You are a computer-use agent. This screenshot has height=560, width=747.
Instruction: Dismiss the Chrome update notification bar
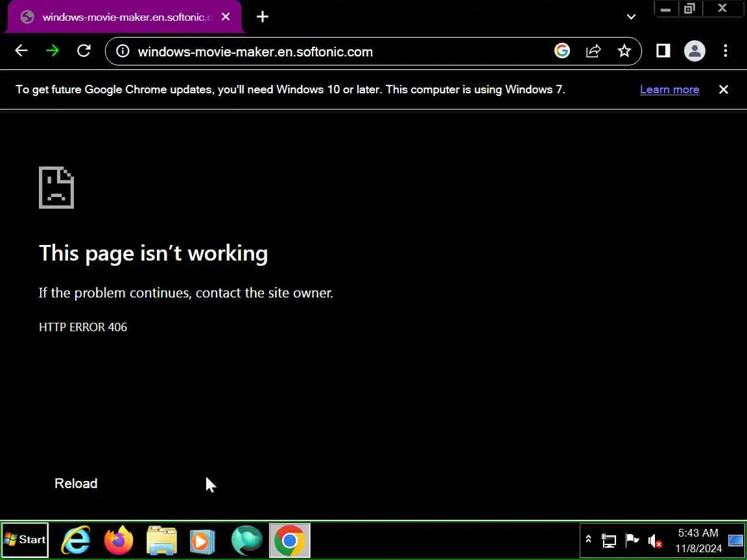(723, 89)
